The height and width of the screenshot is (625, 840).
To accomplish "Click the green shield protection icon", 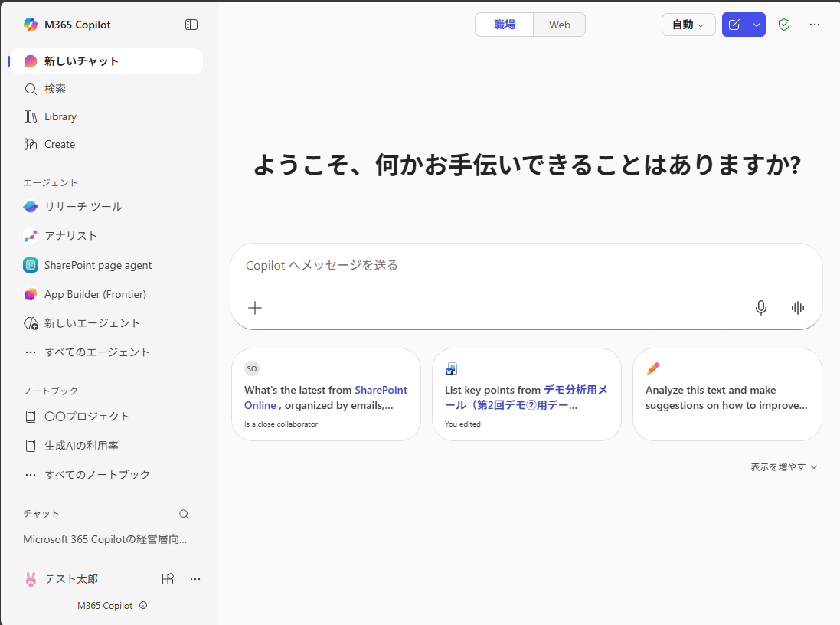I will 784,25.
